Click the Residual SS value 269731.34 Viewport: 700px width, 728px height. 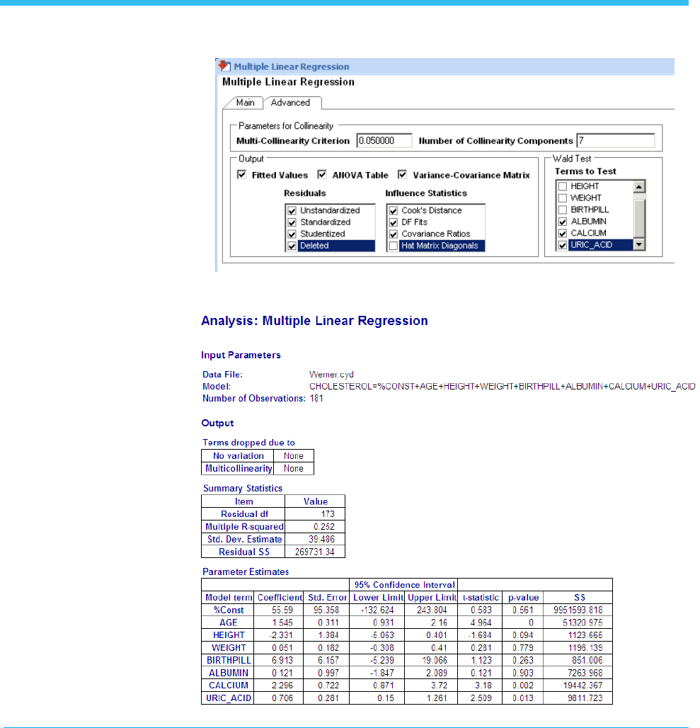[314, 552]
